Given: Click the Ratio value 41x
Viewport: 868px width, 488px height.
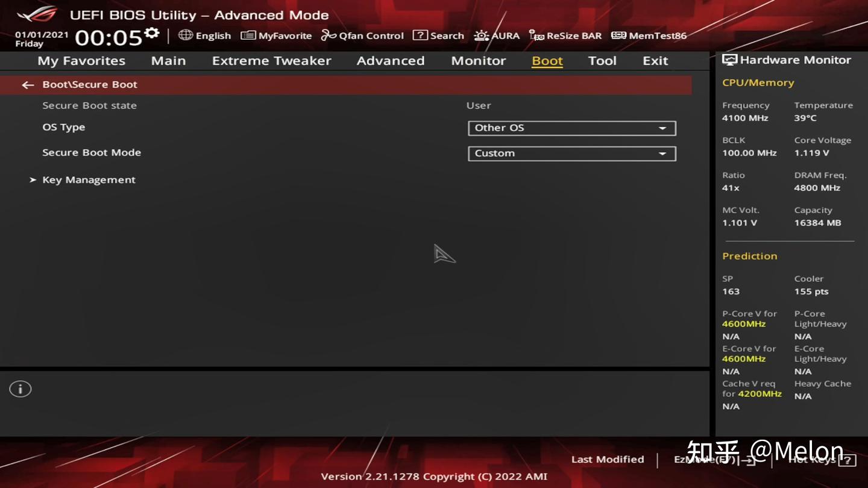Looking at the screenshot, I should pyautogui.click(x=731, y=188).
